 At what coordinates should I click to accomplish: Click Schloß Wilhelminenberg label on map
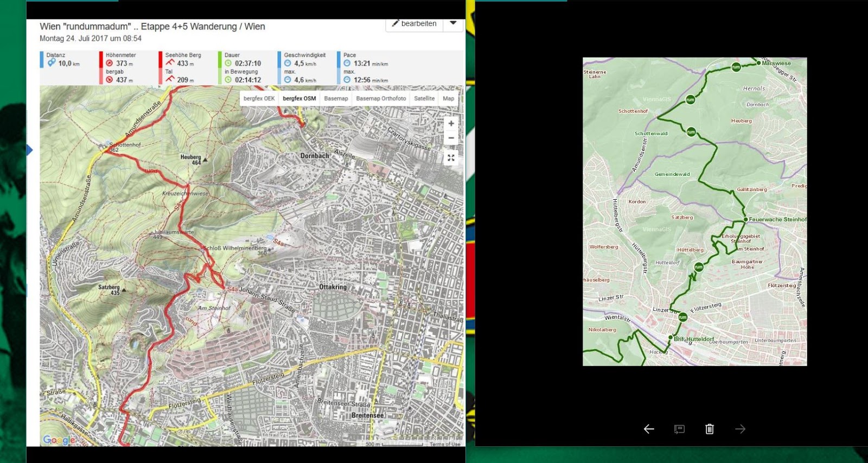[x=235, y=248]
